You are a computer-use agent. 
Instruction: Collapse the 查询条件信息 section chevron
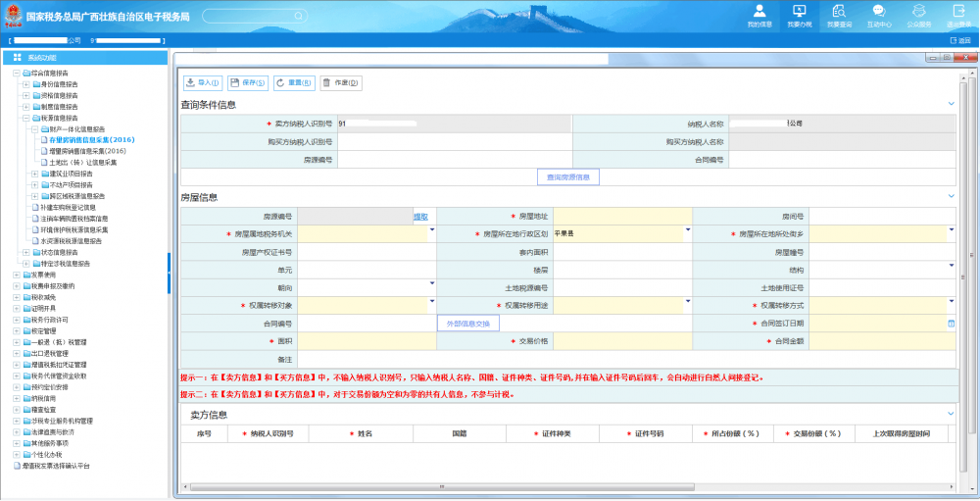pyautogui.click(x=950, y=104)
